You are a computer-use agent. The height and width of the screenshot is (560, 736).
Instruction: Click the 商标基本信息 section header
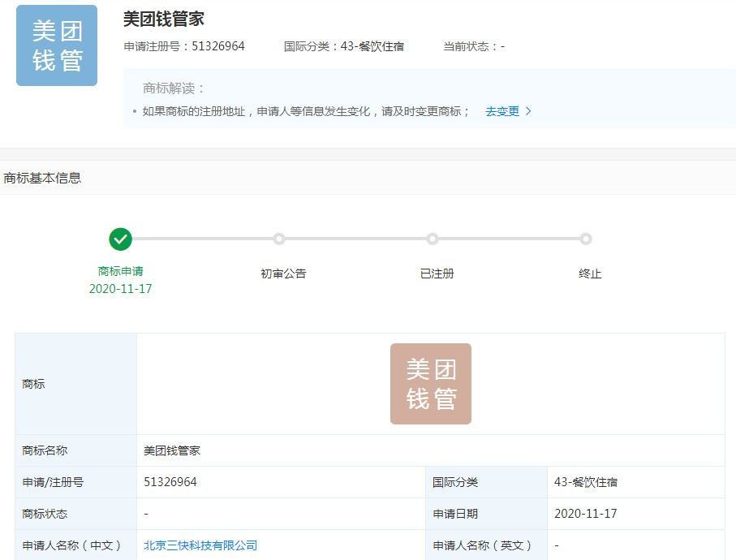(42, 178)
